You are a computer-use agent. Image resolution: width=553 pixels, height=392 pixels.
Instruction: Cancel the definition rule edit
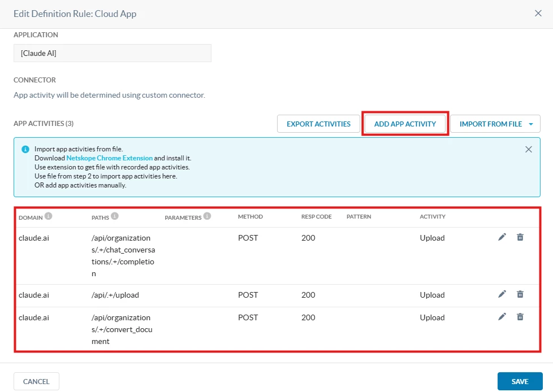coord(36,381)
